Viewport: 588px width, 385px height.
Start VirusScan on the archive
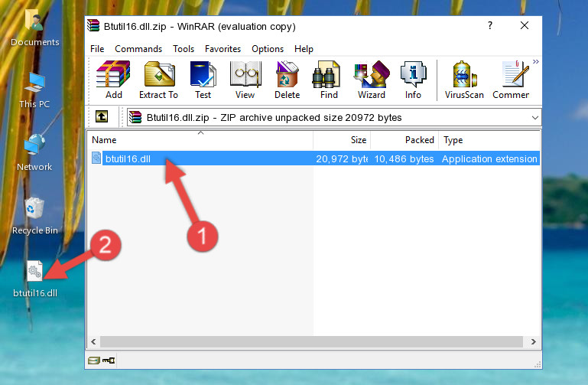(464, 80)
